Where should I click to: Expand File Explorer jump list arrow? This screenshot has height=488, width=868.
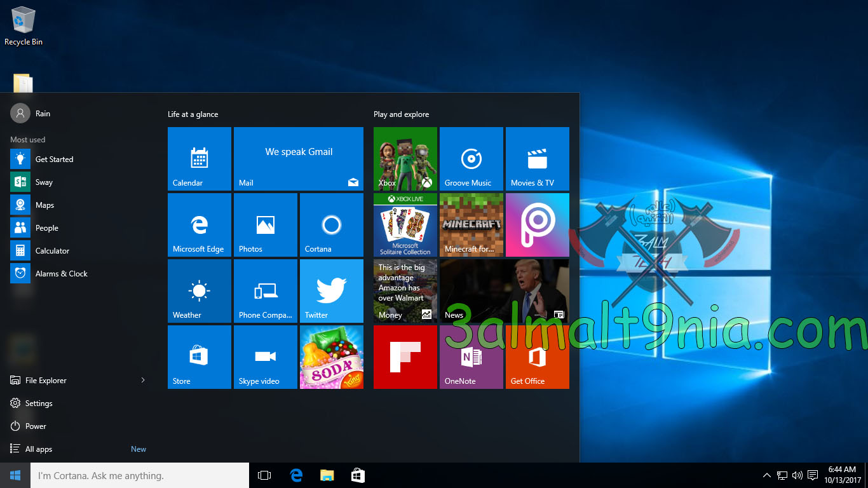click(144, 381)
